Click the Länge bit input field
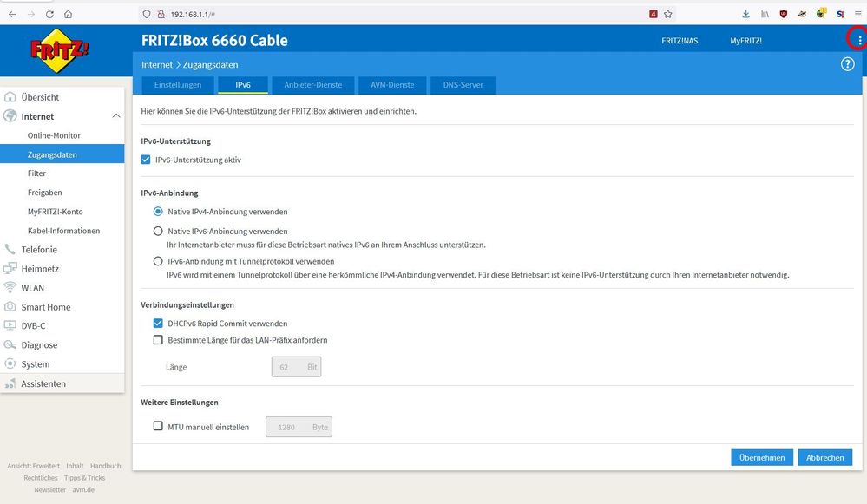867x504 pixels. coord(296,367)
